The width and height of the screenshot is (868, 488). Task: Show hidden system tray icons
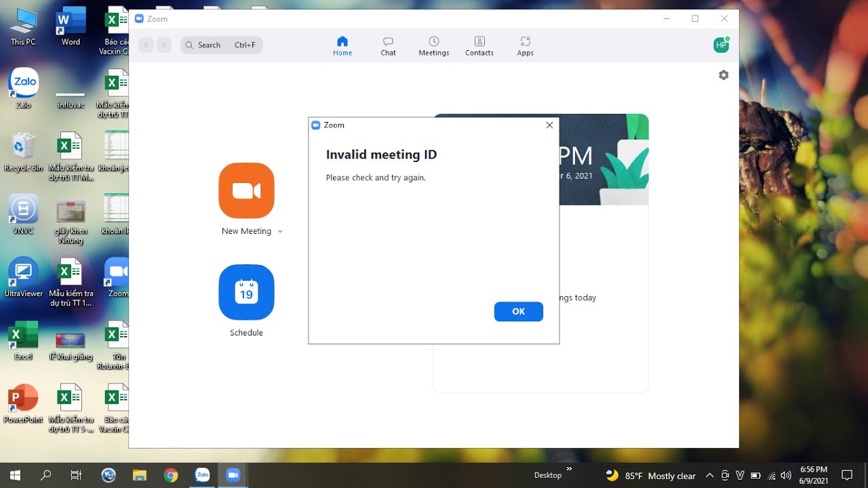pyautogui.click(x=709, y=475)
